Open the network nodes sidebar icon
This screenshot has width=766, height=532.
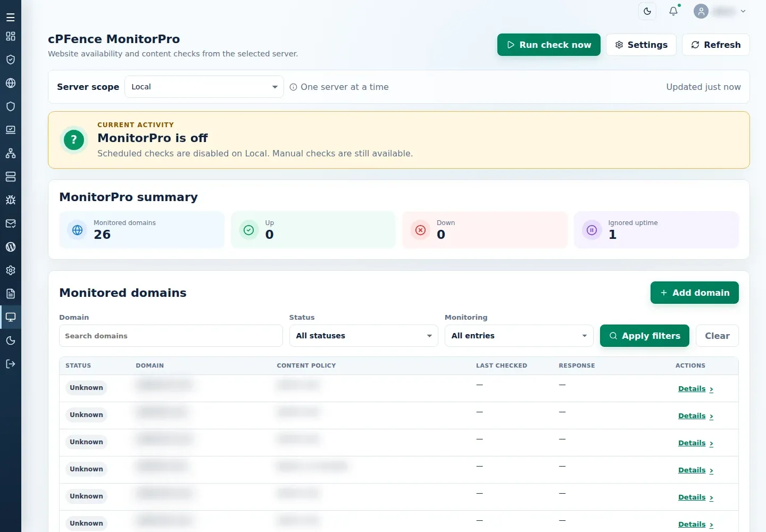pos(11,153)
